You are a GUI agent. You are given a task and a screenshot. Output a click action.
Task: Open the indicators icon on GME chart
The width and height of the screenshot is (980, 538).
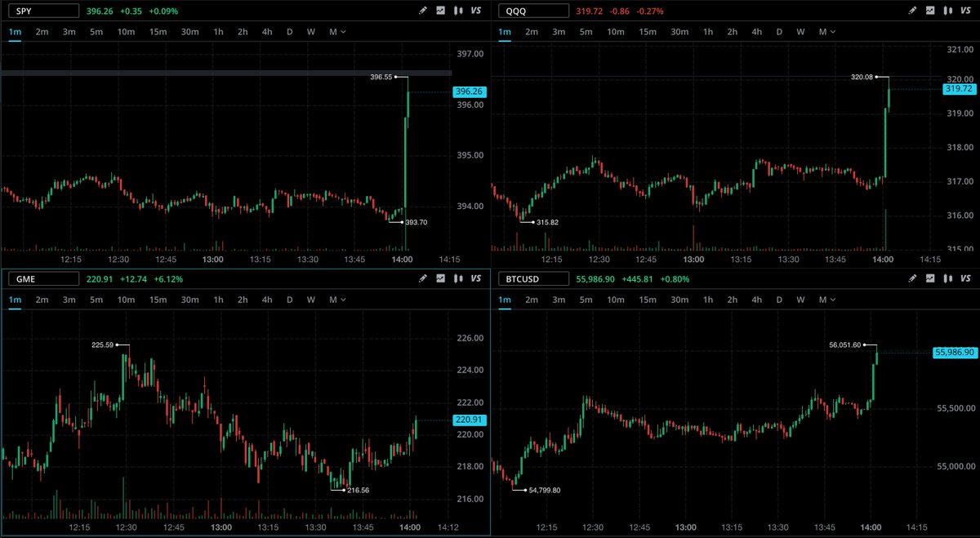pyautogui.click(x=441, y=278)
